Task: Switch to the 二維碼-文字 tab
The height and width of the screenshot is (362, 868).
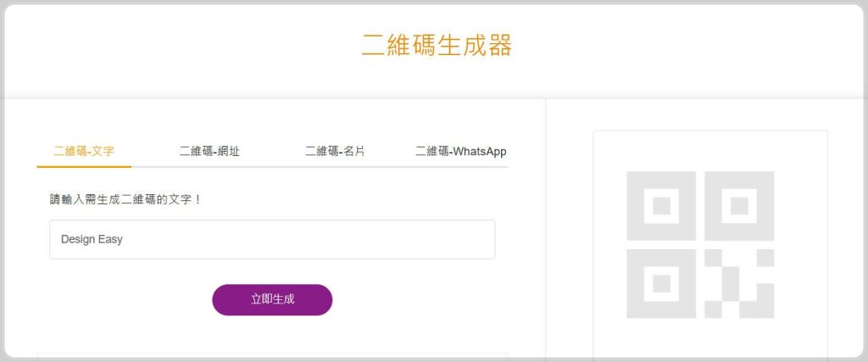Action: (84, 152)
